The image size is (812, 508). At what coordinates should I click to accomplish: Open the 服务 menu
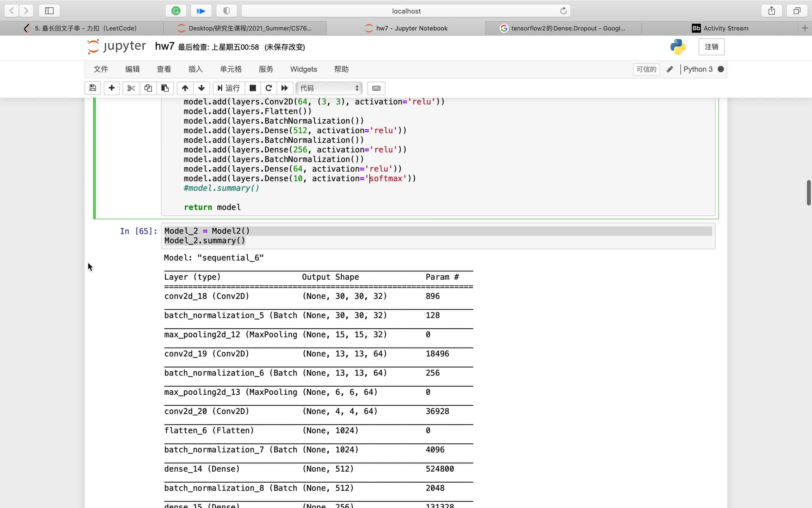tap(266, 69)
